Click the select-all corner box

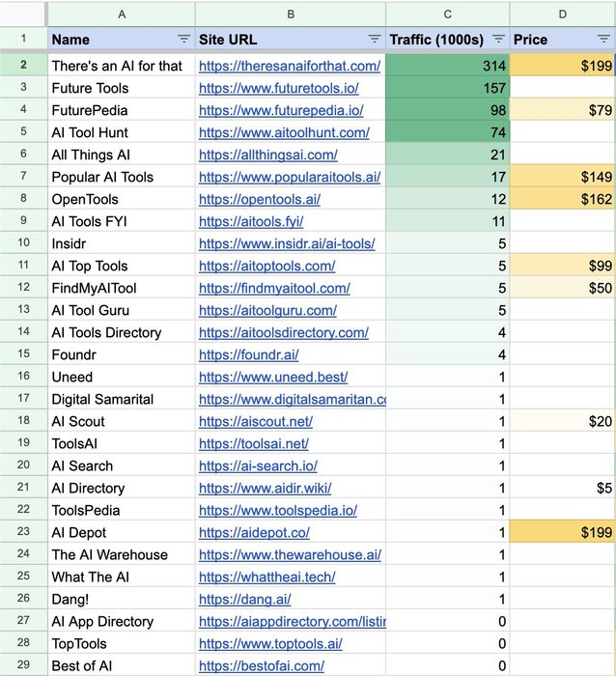(x=22, y=14)
